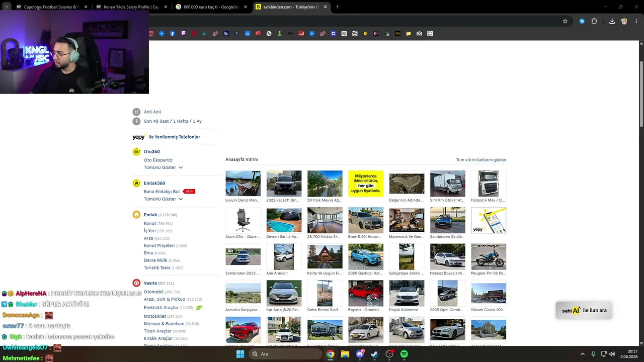Open the Konut Projeleri category link
This screenshot has width=644, height=362.
pos(159,246)
